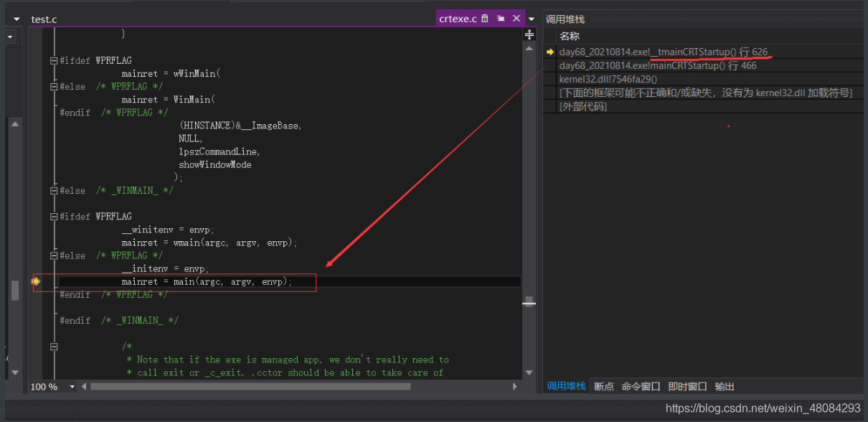868x422 pixels.
Task: Click the editor vertical scrollbar down arrow
Action: pyautogui.click(x=529, y=373)
